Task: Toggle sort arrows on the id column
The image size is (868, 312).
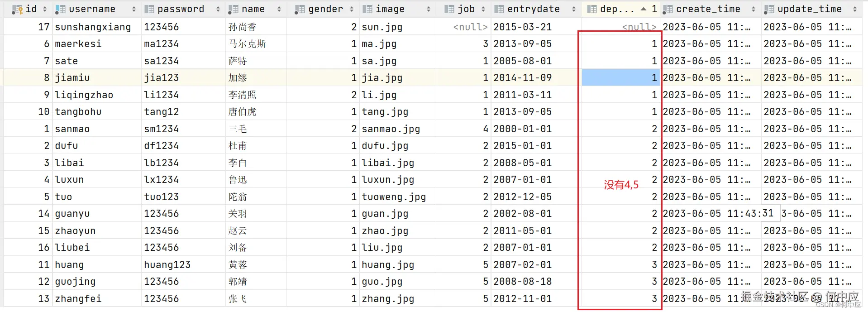Action: [44, 9]
